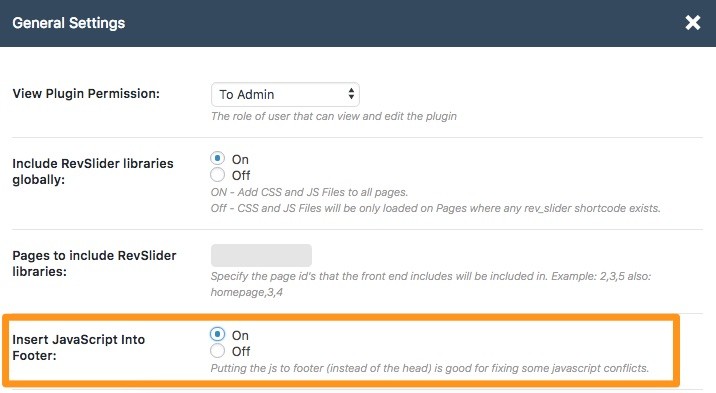This screenshot has height=393, width=716.
Task: Click the Insert JavaScript Into Footer label
Action: point(79,347)
